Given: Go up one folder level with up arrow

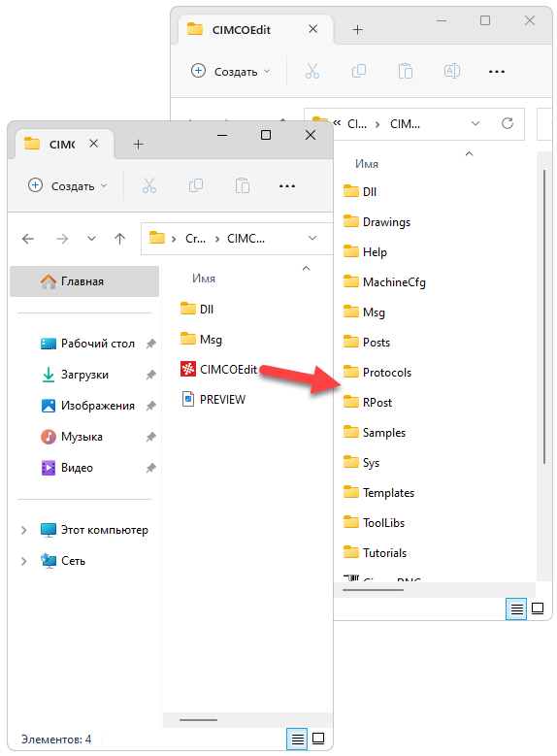Looking at the screenshot, I should [x=120, y=238].
